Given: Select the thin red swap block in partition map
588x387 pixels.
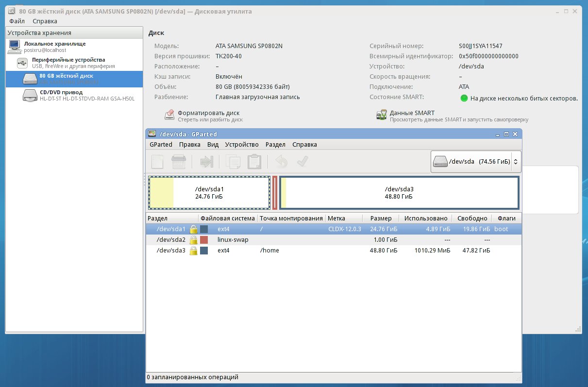Looking at the screenshot, I should [x=275, y=193].
